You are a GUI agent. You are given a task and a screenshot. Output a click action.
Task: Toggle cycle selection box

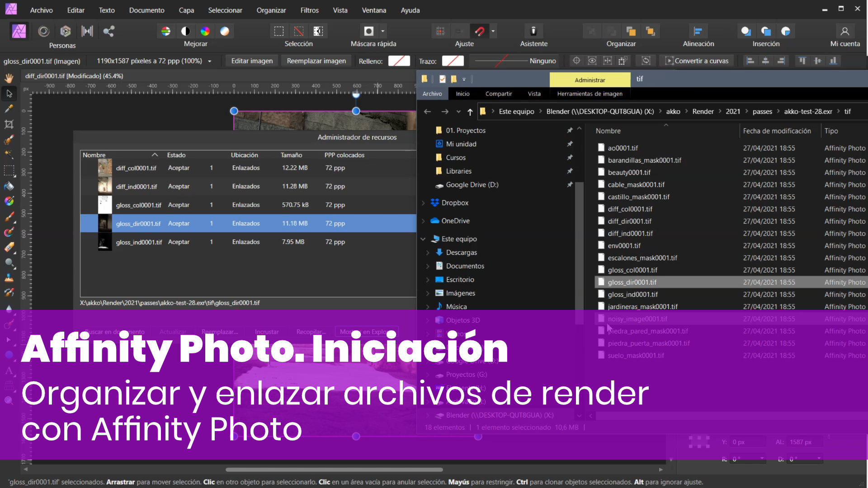(646, 61)
